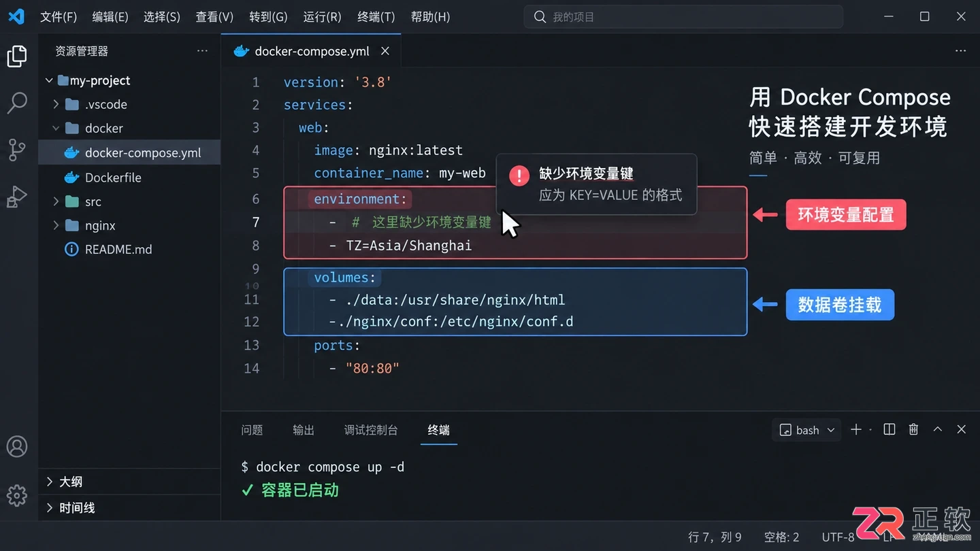The width and height of the screenshot is (980, 551).
Task: Kill terminal with trash icon
Action: pyautogui.click(x=913, y=429)
